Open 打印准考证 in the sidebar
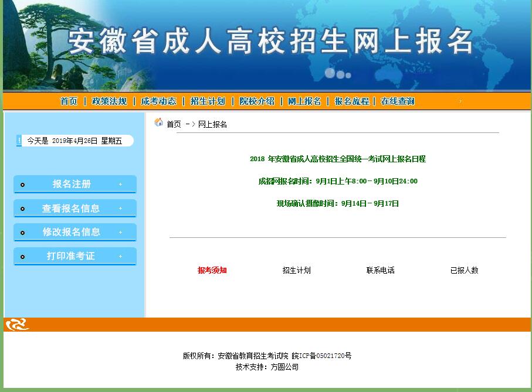 pyautogui.click(x=75, y=256)
